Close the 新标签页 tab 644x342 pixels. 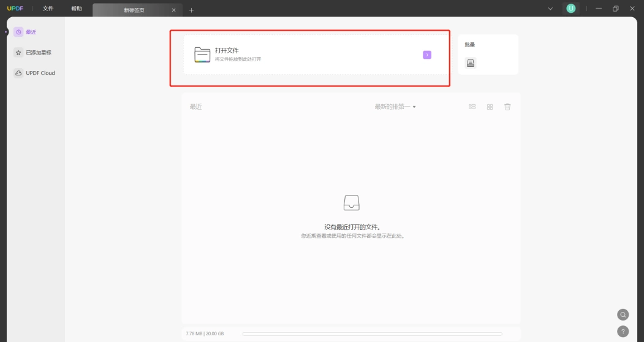pos(174,10)
